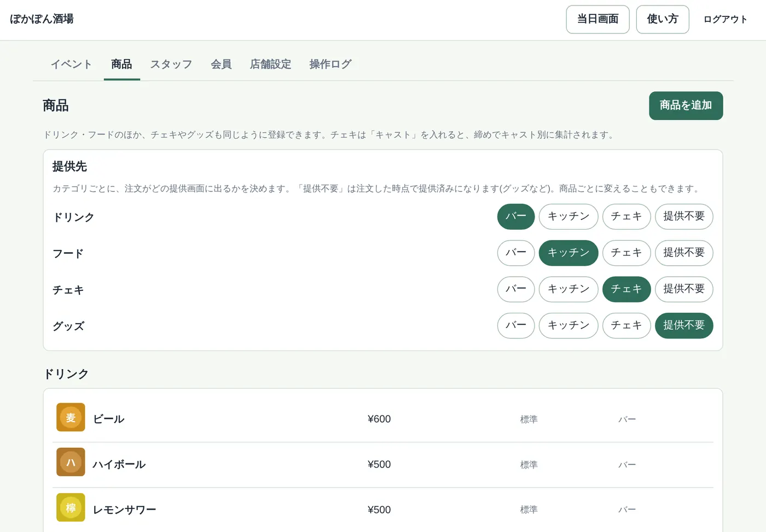Set ドリンク destination to バー
Image resolution: width=766 pixels, height=532 pixels.
click(516, 217)
